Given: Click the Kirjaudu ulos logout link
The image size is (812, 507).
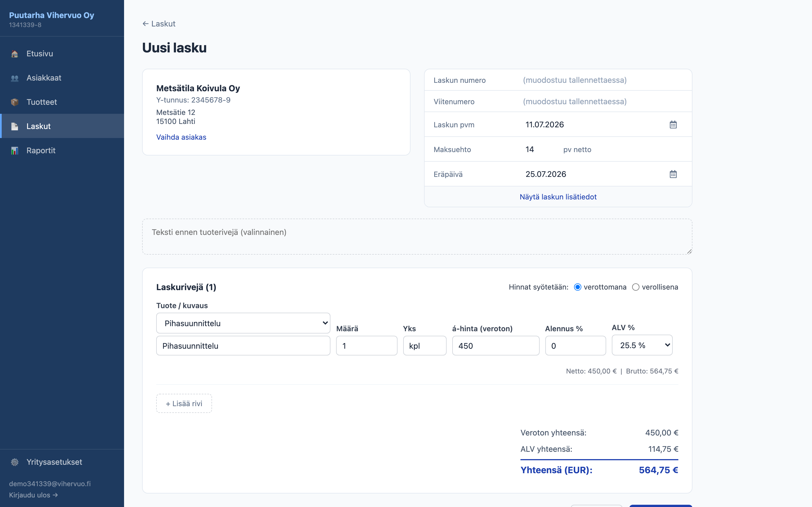Looking at the screenshot, I should click(33, 495).
